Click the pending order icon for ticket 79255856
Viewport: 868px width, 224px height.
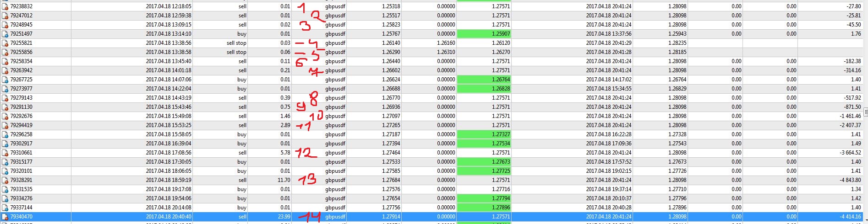tap(5, 52)
